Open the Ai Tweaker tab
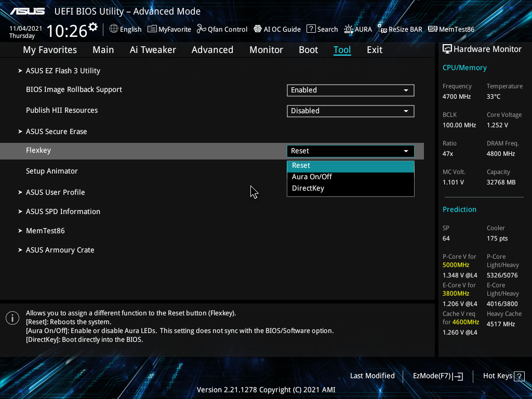532x399 pixels. 153,50
